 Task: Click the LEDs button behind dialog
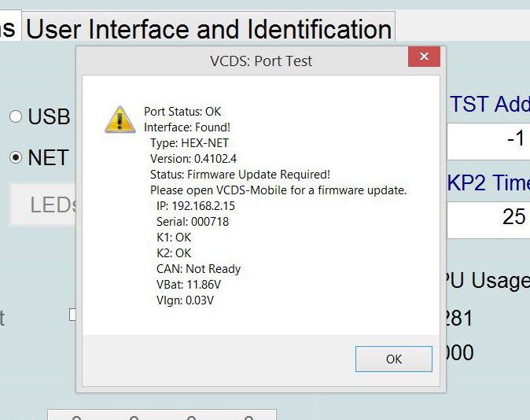(x=43, y=205)
